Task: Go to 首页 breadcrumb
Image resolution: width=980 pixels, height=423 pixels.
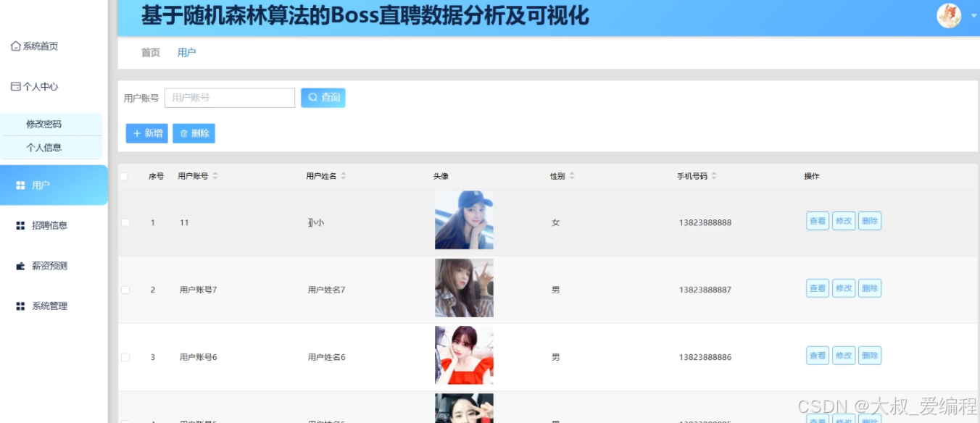Action: tap(150, 52)
